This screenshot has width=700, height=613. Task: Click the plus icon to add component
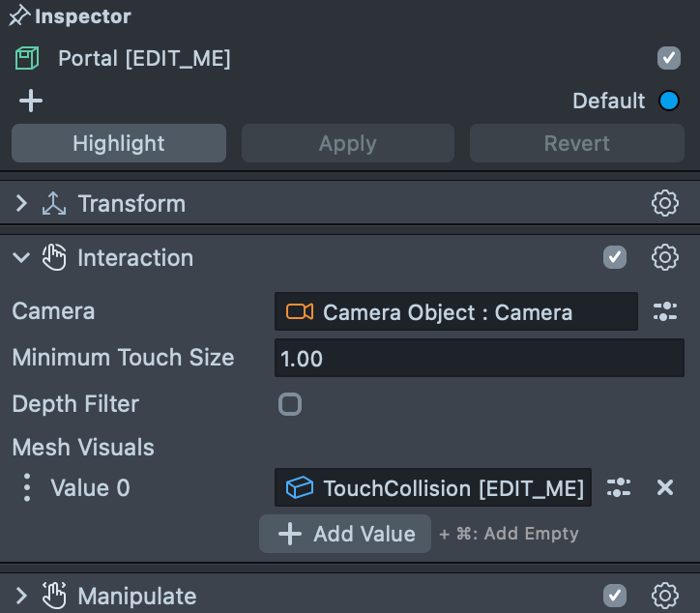click(x=31, y=101)
